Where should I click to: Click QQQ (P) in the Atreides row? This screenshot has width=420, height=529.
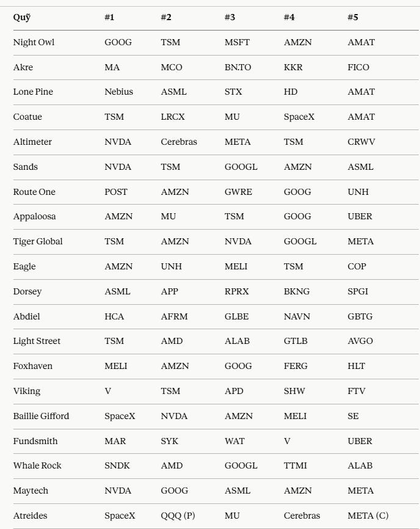click(178, 516)
